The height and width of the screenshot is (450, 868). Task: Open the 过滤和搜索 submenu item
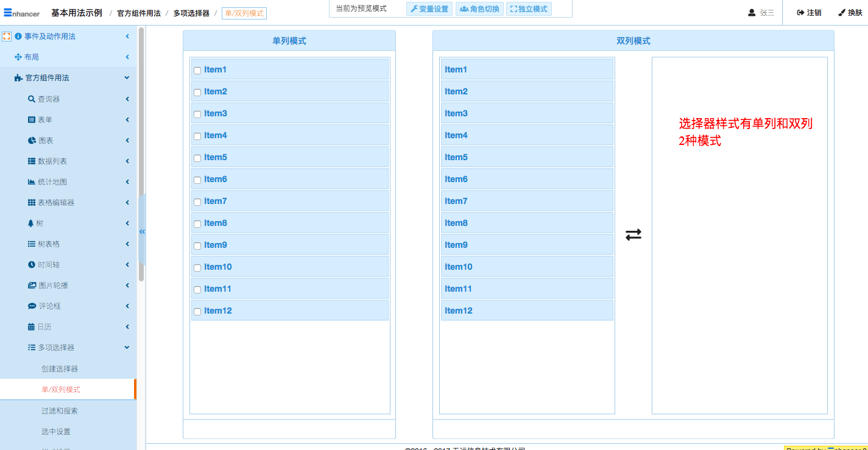click(60, 411)
